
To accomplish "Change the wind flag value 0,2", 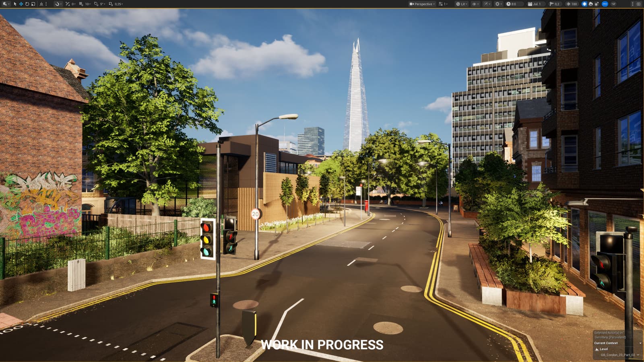I will pos(555,4).
